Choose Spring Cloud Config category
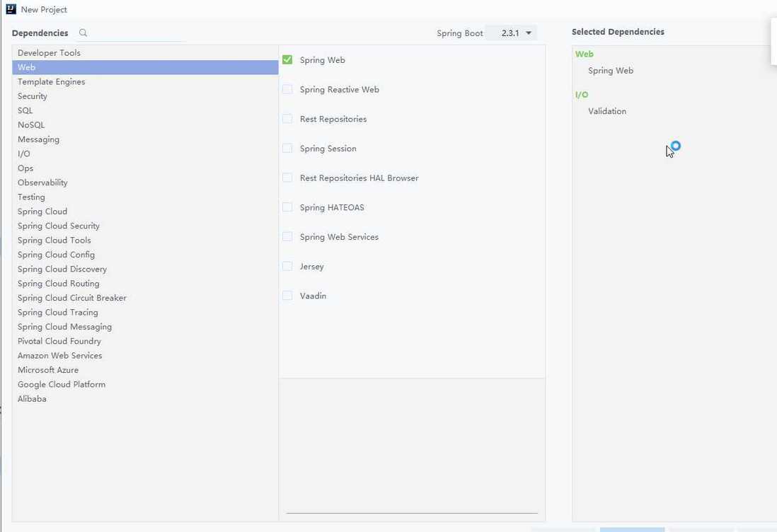The width and height of the screenshot is (777, 532). (x=145, y=254)
